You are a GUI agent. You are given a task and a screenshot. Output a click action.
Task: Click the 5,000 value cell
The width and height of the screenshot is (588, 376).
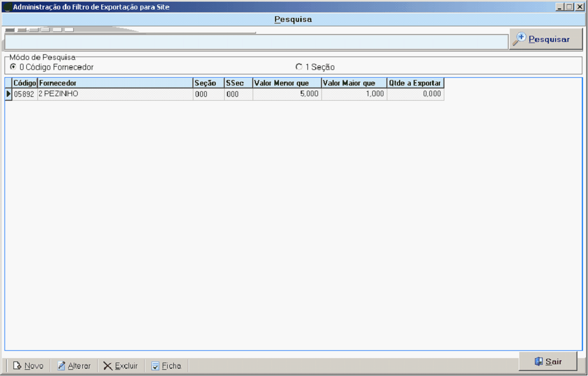(x=287, y=94)
